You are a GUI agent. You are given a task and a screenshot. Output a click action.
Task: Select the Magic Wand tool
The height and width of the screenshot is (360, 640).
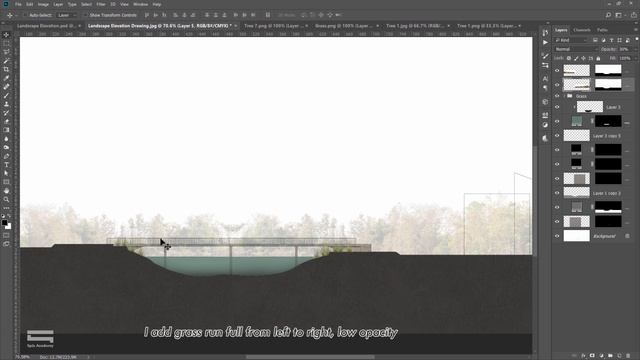6,61
